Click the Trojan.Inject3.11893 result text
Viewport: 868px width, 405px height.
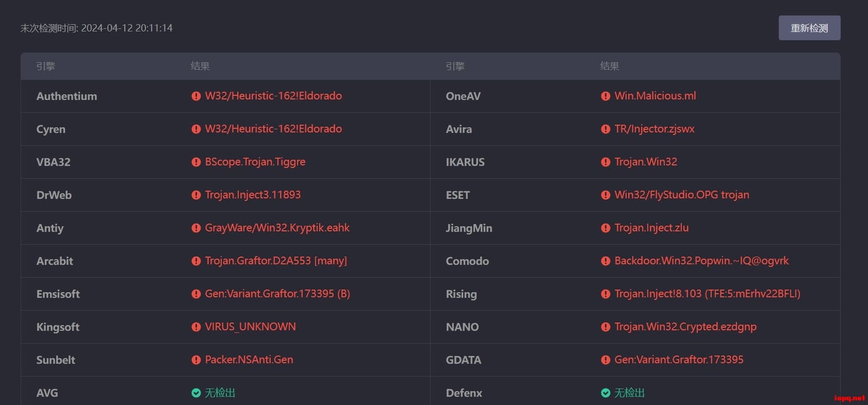tap(253, 195)
